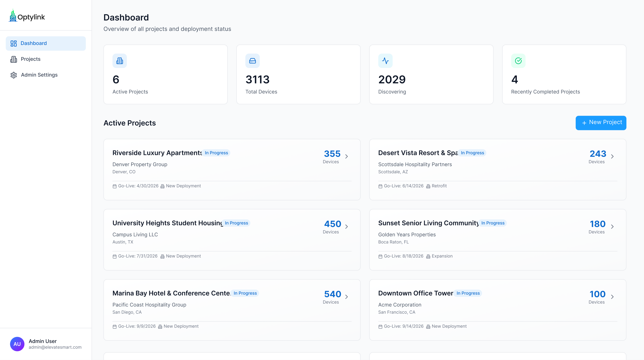
Task: Click the 540 Devices count
Action: tap(333, 294)
